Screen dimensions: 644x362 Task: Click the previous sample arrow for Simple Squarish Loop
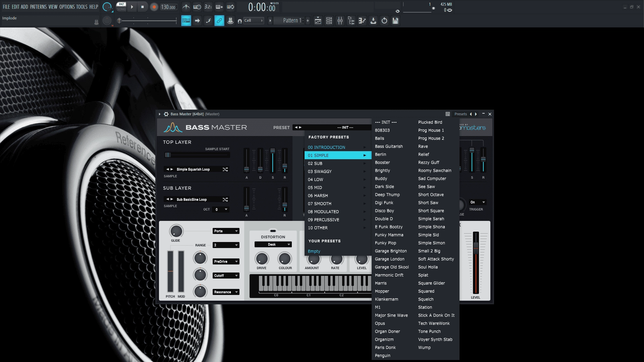(x=167, y=170)
